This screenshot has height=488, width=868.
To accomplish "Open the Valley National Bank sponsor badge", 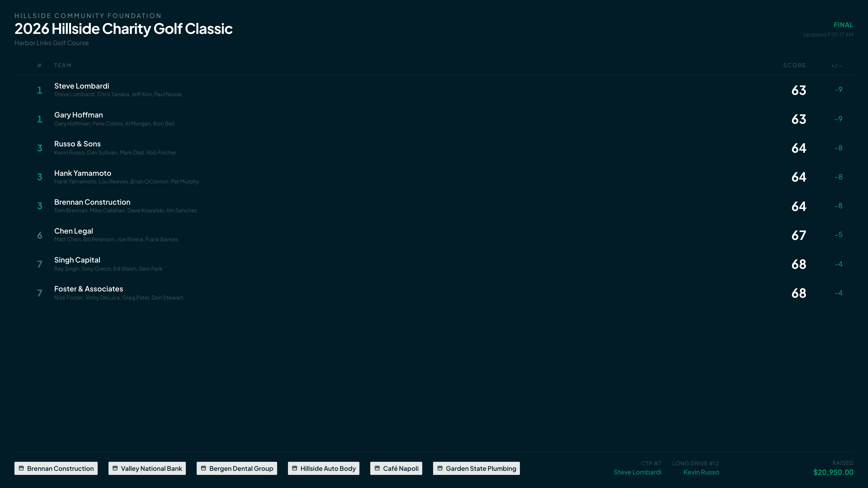I will [147, 469].
